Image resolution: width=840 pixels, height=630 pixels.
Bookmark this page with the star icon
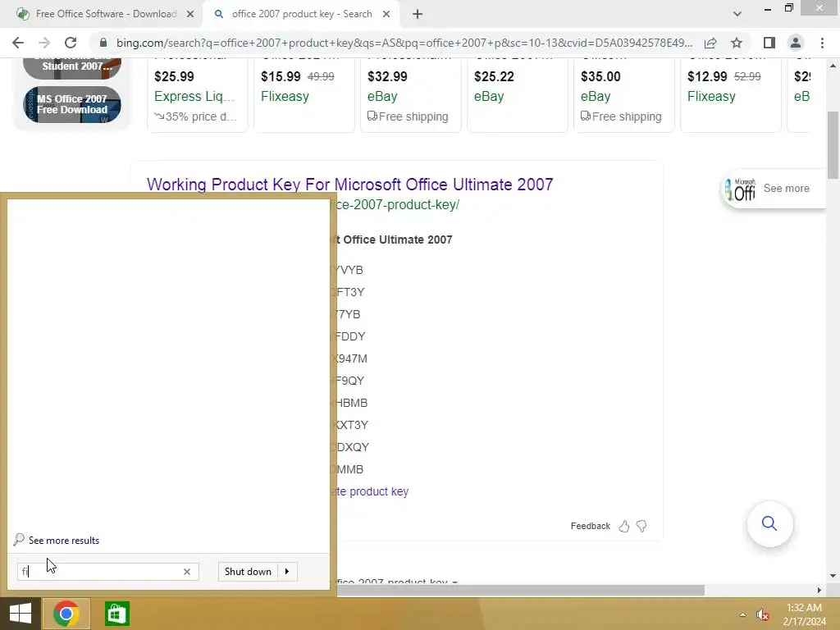click(x=737, y=43)
